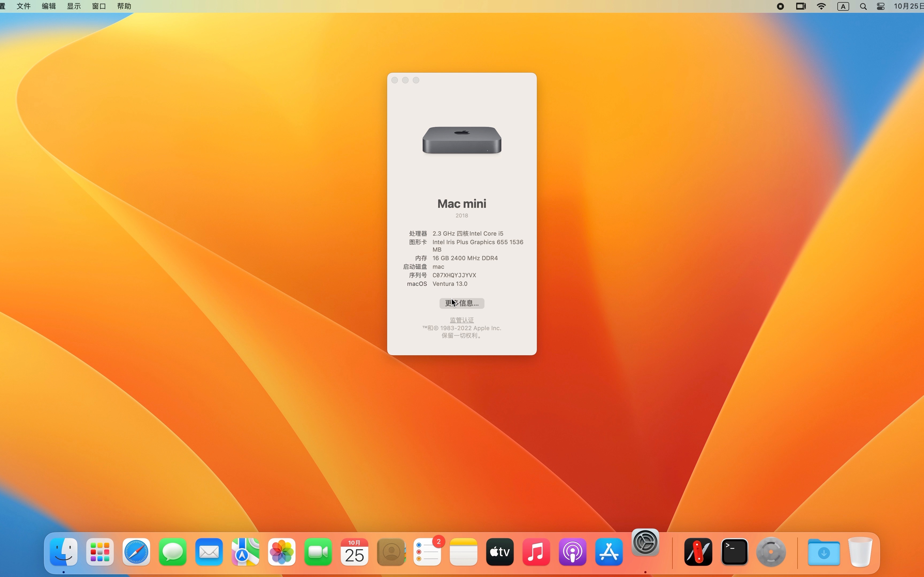The image size is (924, 577).
Task: Toggle Wi-Fi from the menu bar
Action: coord(821,6)
